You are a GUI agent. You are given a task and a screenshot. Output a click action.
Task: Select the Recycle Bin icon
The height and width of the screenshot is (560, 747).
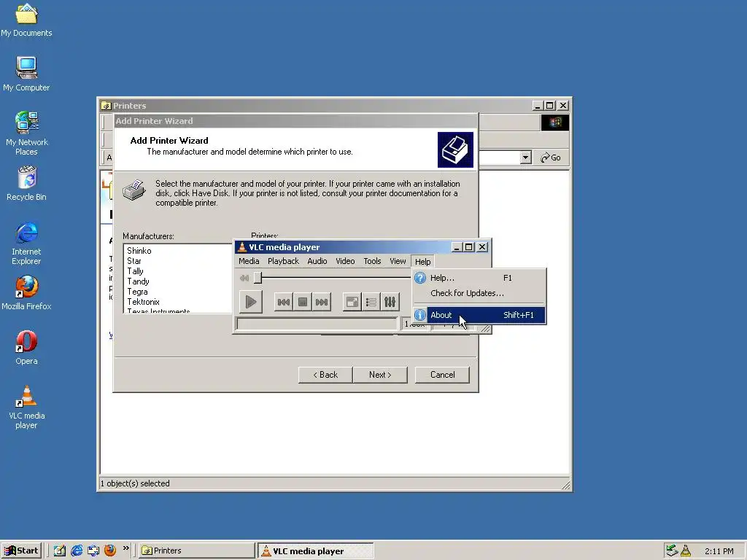pyautogui.click(x=26, y=183)
